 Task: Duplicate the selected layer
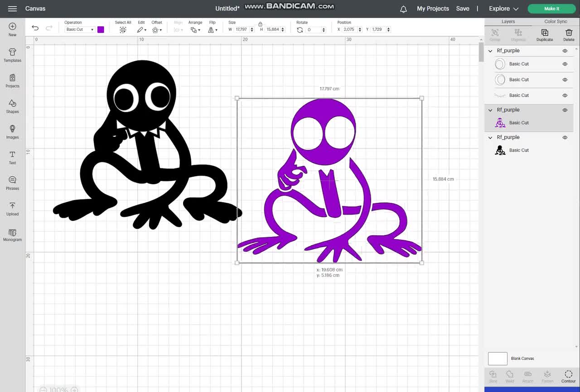[x=545, y=35]
